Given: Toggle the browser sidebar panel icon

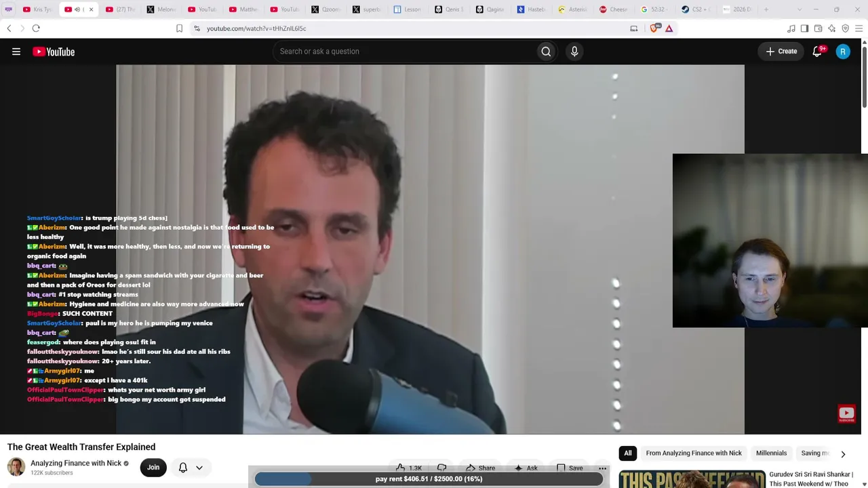Looking at the screenshot, I should click(805, 28).
